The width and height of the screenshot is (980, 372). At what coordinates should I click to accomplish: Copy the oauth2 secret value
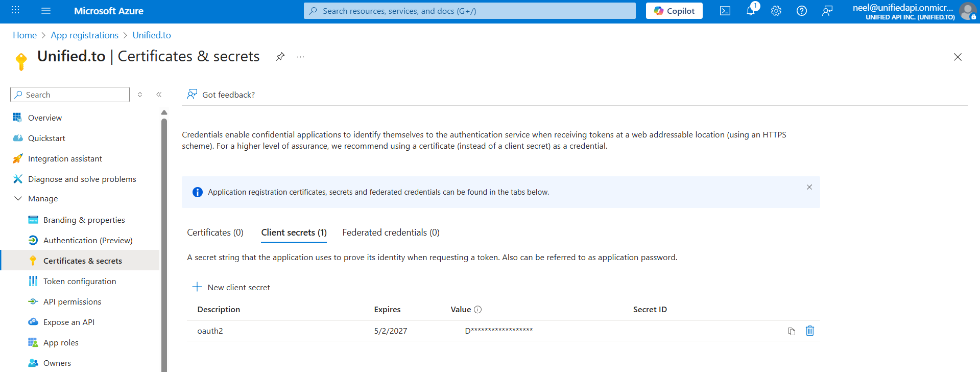792,331
